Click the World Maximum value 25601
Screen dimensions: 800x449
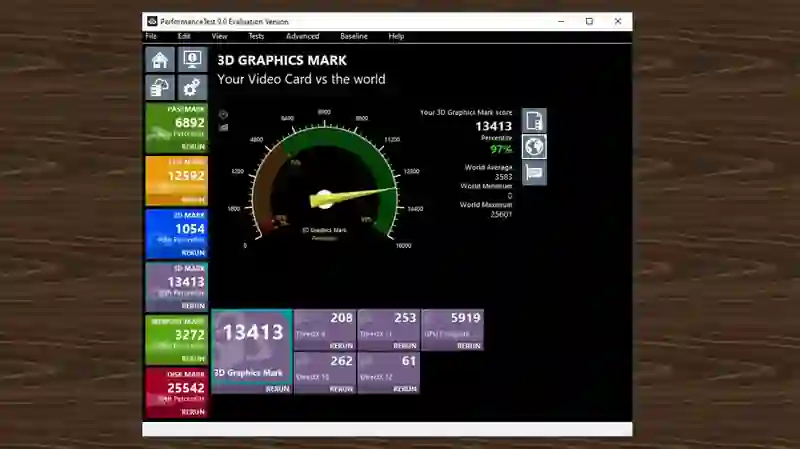point(501,214)
